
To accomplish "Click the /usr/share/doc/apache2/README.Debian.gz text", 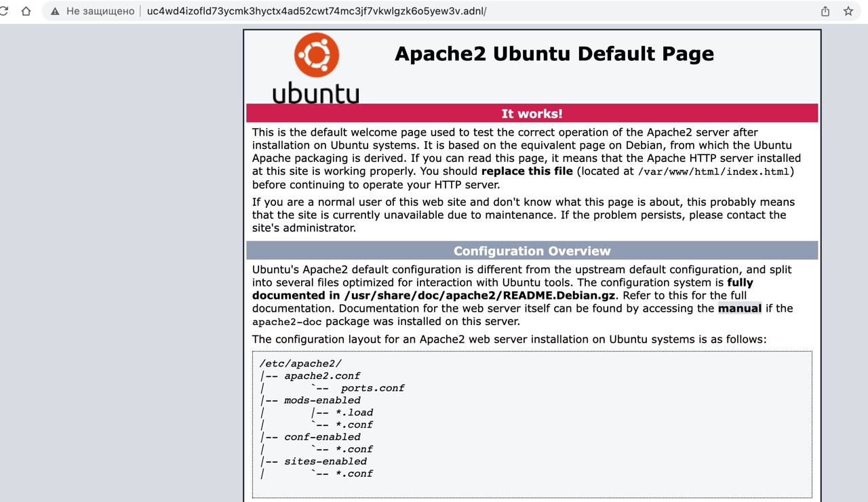I will point(480,295).
